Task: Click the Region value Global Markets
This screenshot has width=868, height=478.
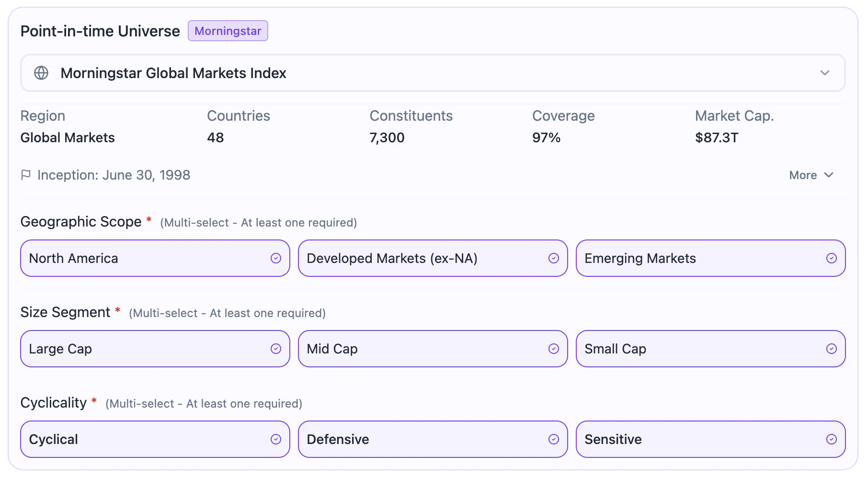Action: point(68,138)
